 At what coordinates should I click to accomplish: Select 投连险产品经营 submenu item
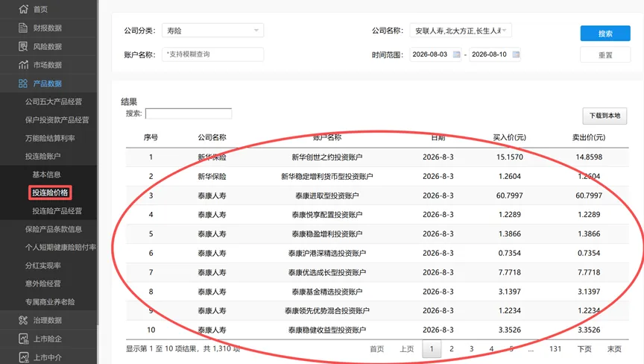click(x=57, y=211)
